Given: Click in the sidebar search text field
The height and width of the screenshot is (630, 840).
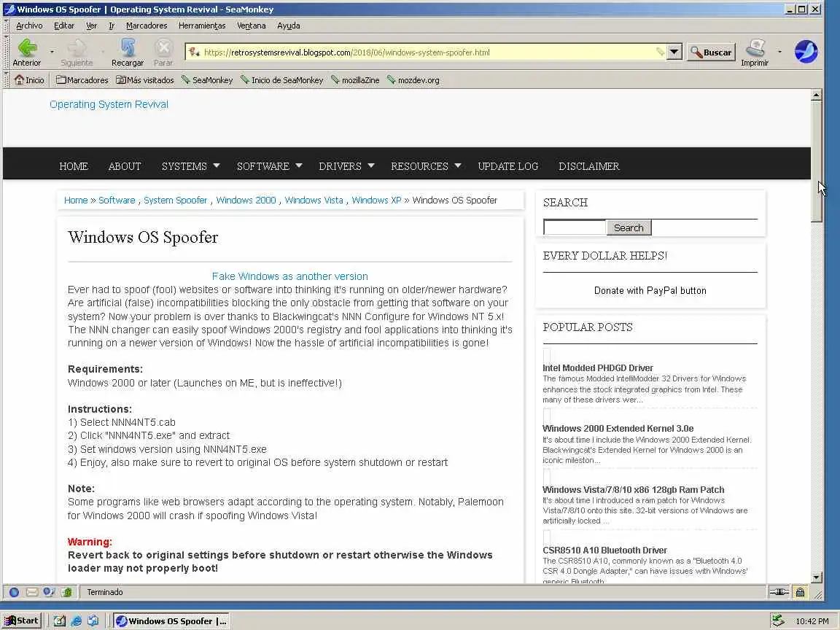Looking at the screenshot, I should coord(575,227).
